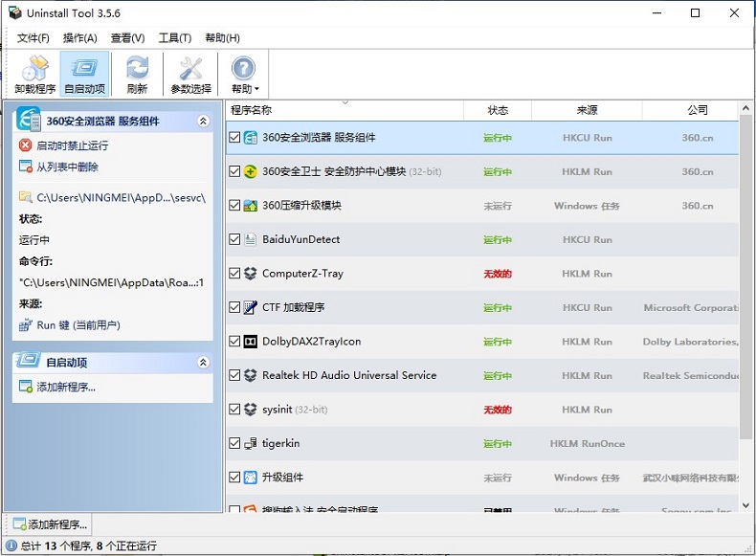Uncheck the 360安全浏览器 服务组件 checkbox
Viewport: 756px width, 556px height.
click(x=234, y=138)
